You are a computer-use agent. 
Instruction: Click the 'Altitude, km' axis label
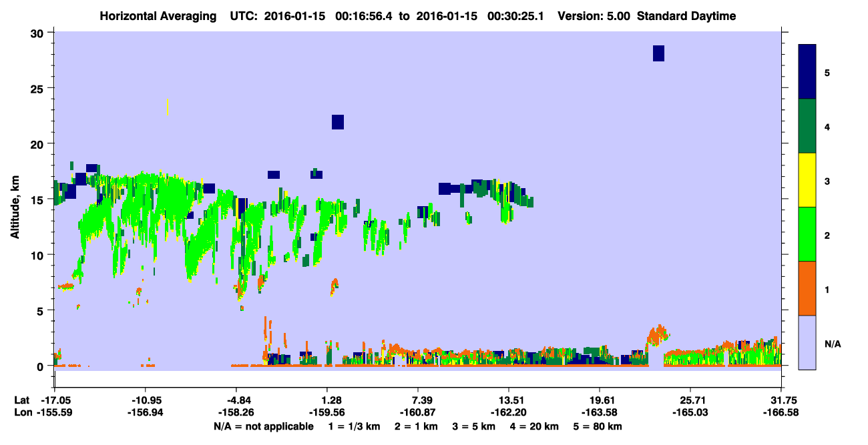pos(15,207)
